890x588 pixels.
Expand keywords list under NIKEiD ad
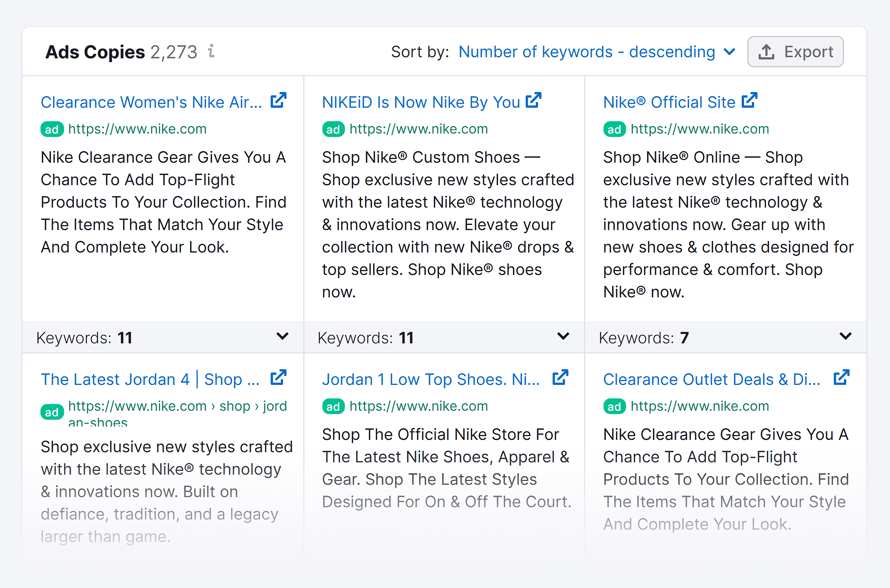(x=563, y=336)
